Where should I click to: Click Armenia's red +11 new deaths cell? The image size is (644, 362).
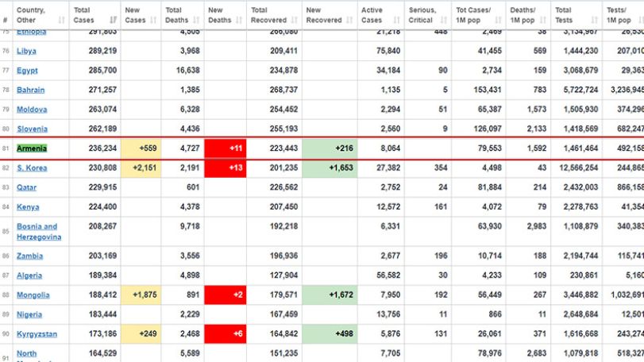tap(225, 148)
